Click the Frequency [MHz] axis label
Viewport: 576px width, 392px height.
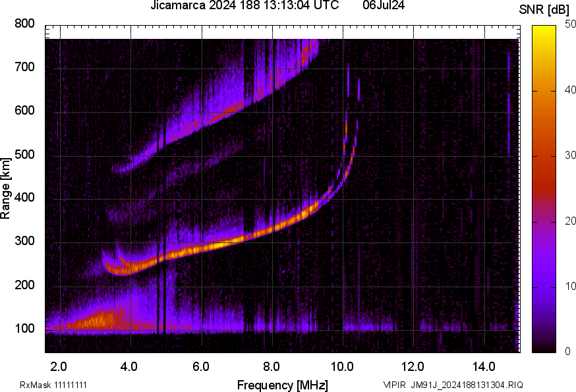click(x=283, y=385)
